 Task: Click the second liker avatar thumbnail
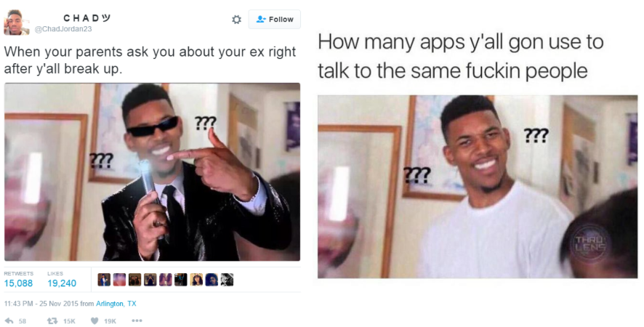pyautogui.click(x=119, y=280)
